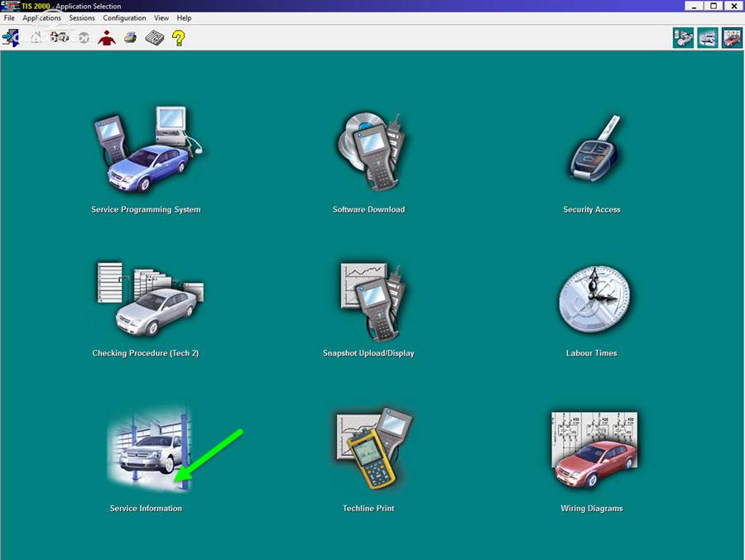Viewport: 745px width, 560px height.
Task: Click the Service Information shortcut, top-right toolbar
Action: (x=708, y=38)
